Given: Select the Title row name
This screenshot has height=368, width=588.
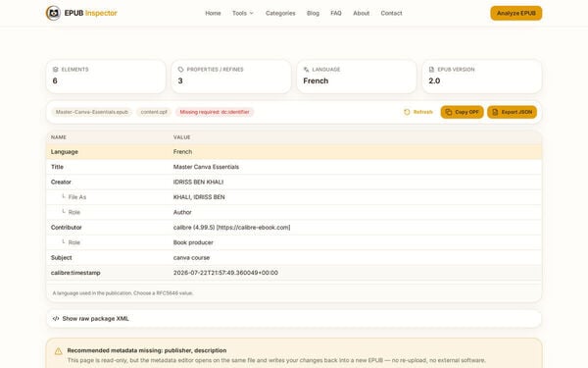Looking at the screenshot, I should 57,167.
